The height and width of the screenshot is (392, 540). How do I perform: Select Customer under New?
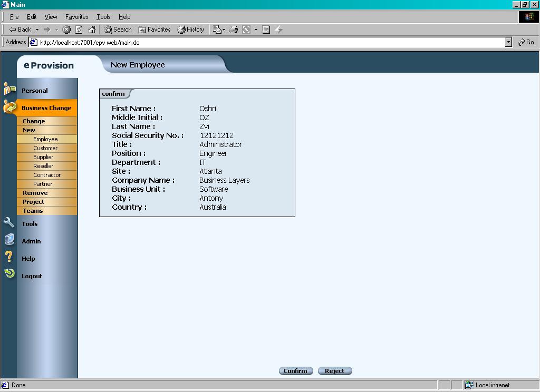(45, 148)
